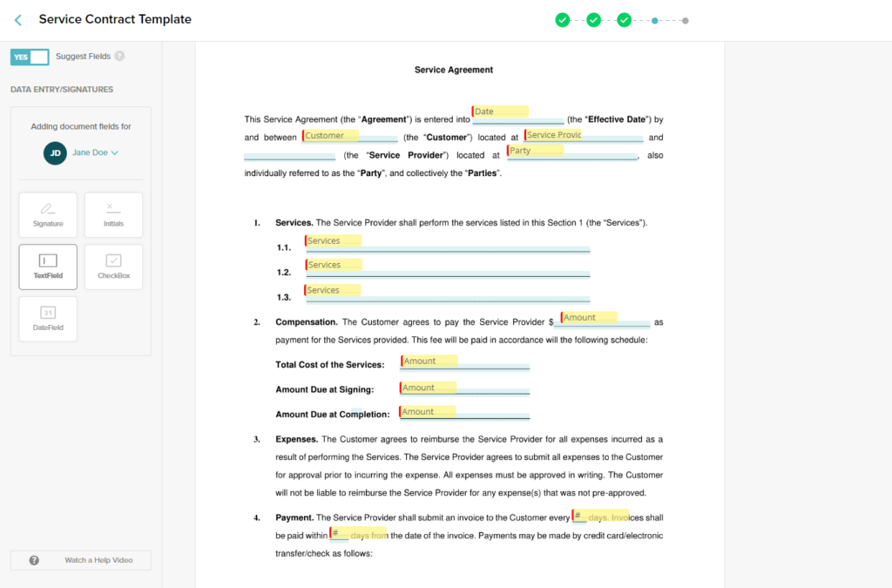Select the CheckBox field tool

[x=113, y=267]
